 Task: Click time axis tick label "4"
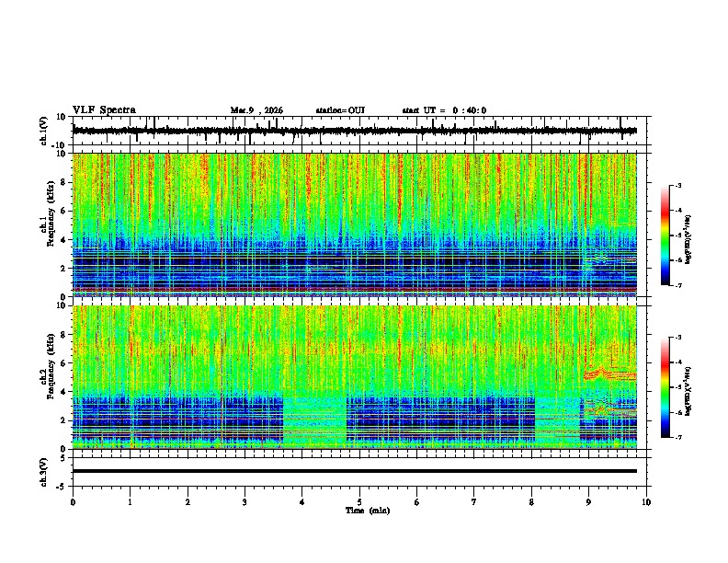click(302, 502)
